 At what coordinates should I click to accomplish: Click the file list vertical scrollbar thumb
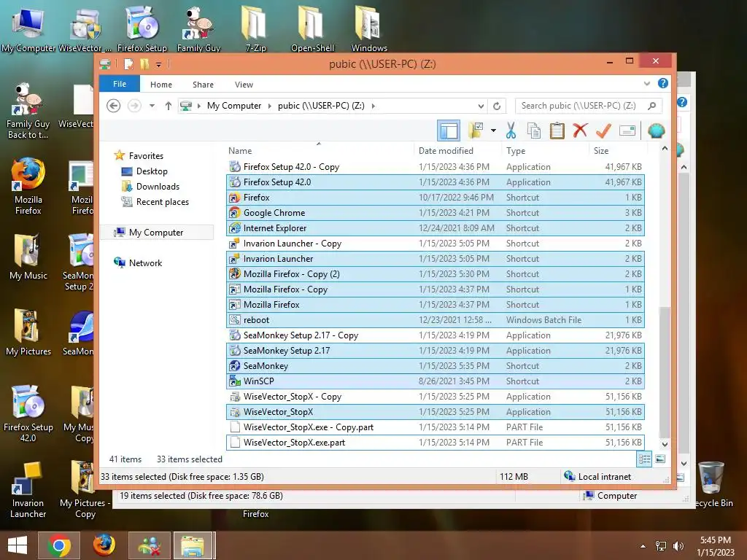tap(665, 371)
